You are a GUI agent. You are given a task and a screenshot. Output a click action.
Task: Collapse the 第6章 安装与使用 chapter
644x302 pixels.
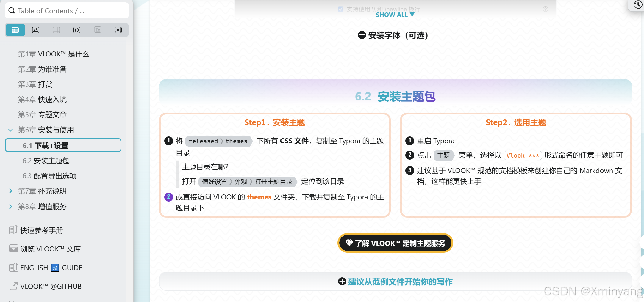point(10,130)
